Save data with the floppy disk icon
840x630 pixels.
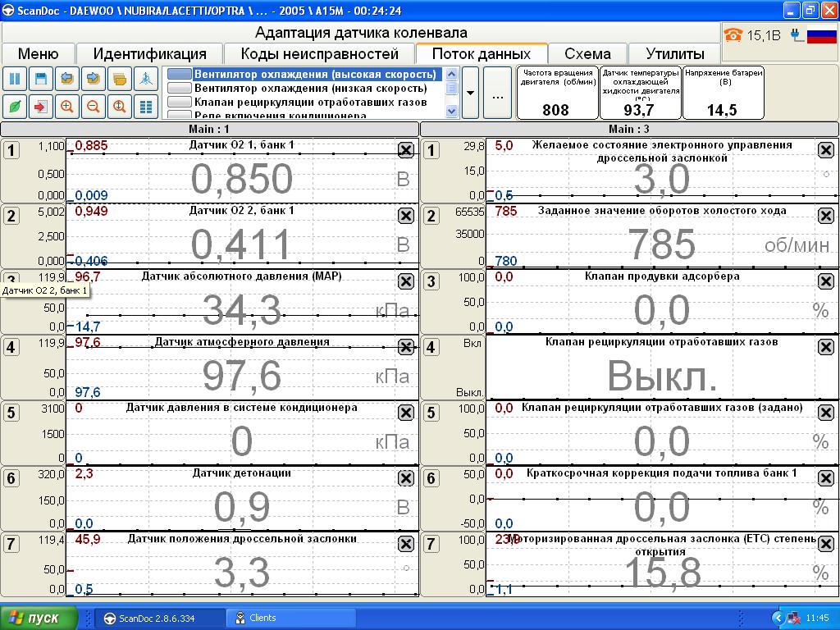pos(41,80)
